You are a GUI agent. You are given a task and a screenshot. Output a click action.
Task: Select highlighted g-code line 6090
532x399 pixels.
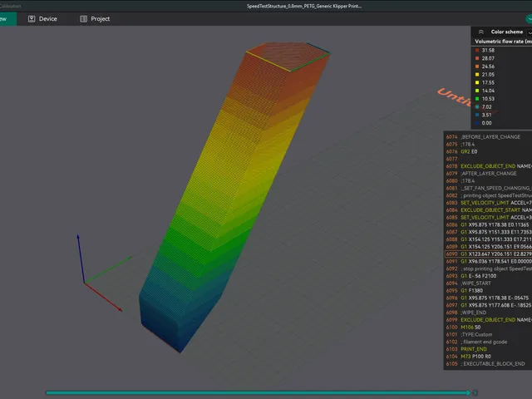488,254
